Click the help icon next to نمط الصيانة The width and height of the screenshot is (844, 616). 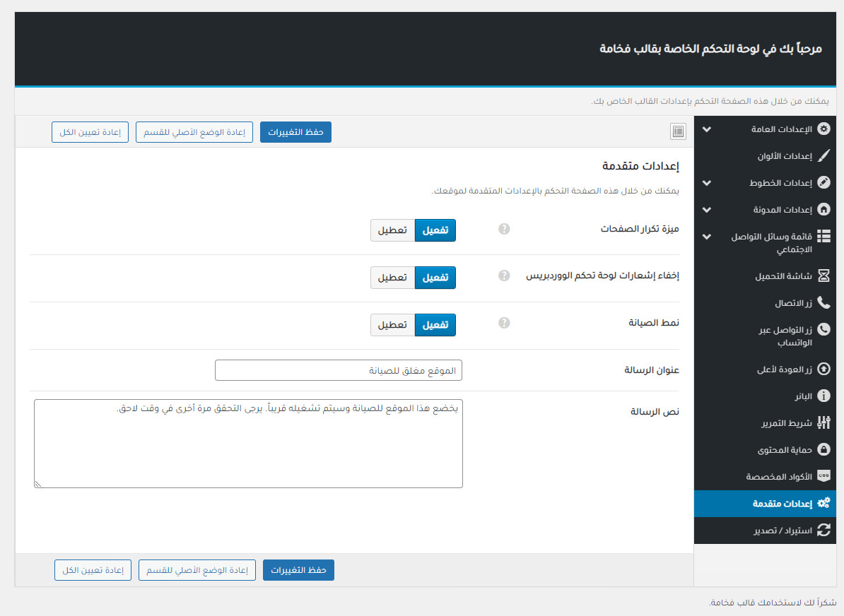click(504, 323)
